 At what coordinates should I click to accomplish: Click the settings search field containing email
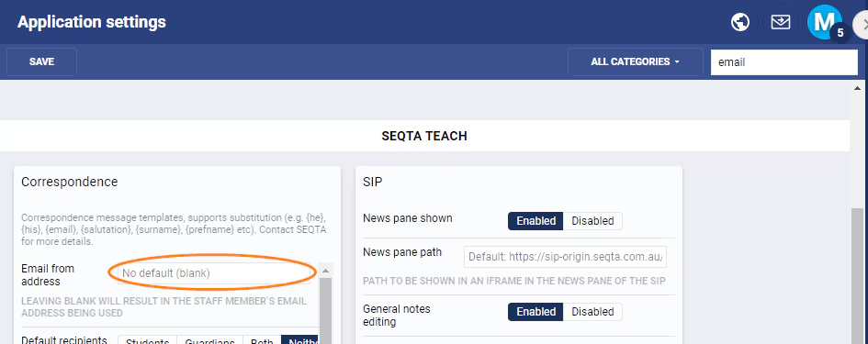(x=783, y=62)
